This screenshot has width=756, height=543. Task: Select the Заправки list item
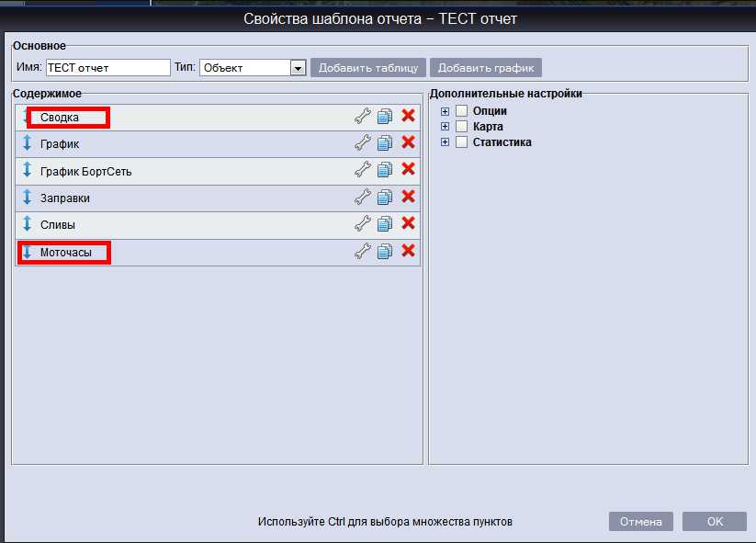218,198
